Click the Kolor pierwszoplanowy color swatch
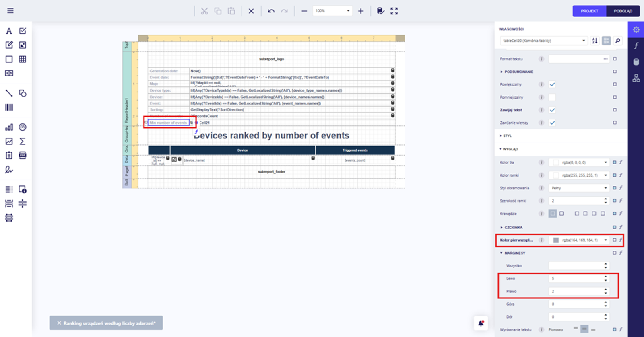 556,240
